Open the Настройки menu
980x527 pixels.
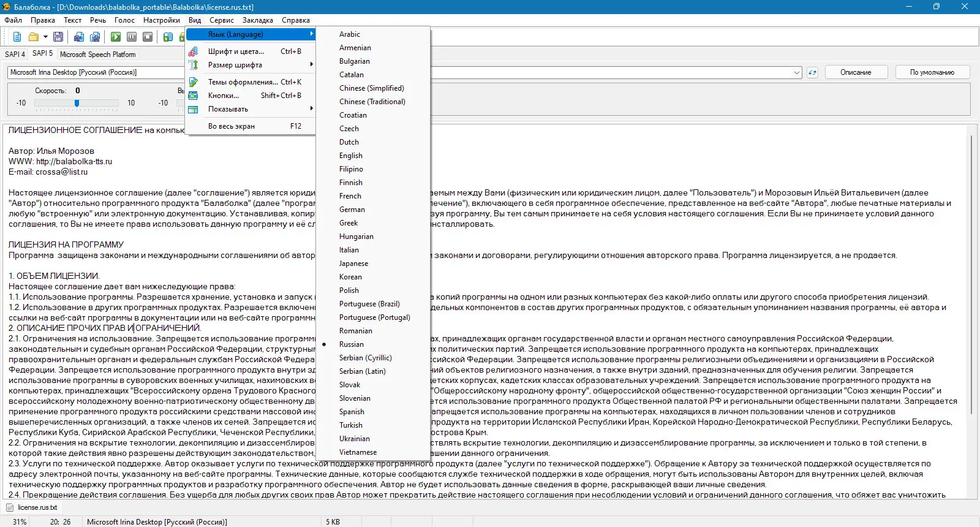pos(162,20)
